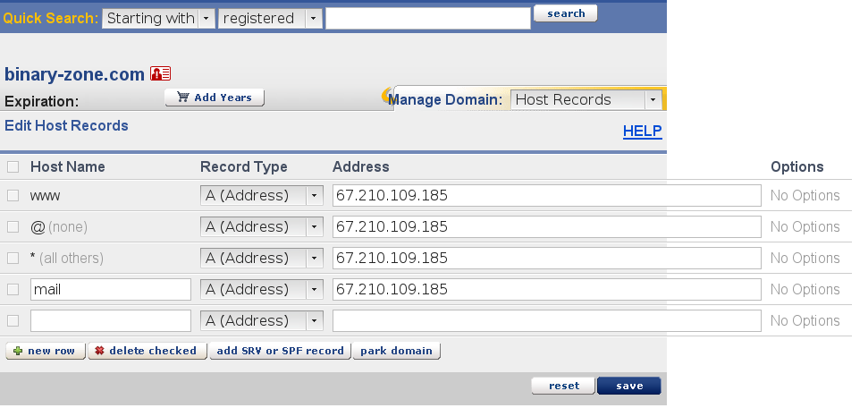Click the Add Years cart button

(215, 98)
